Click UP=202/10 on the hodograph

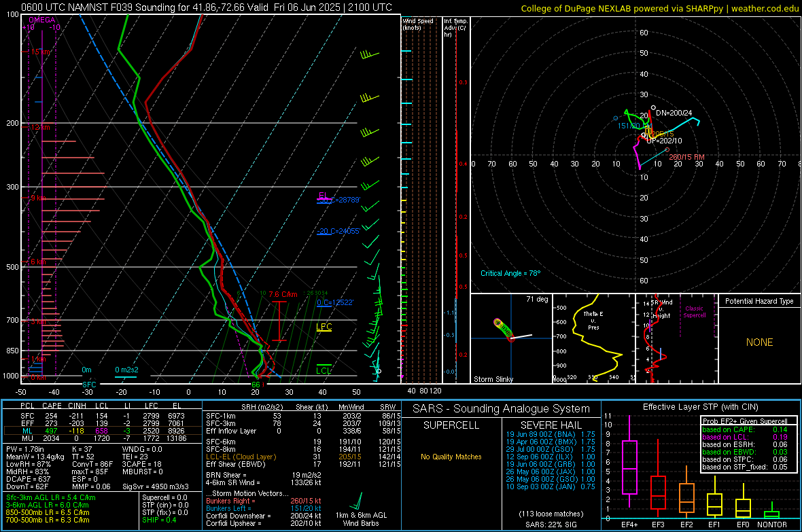(664, 141)
